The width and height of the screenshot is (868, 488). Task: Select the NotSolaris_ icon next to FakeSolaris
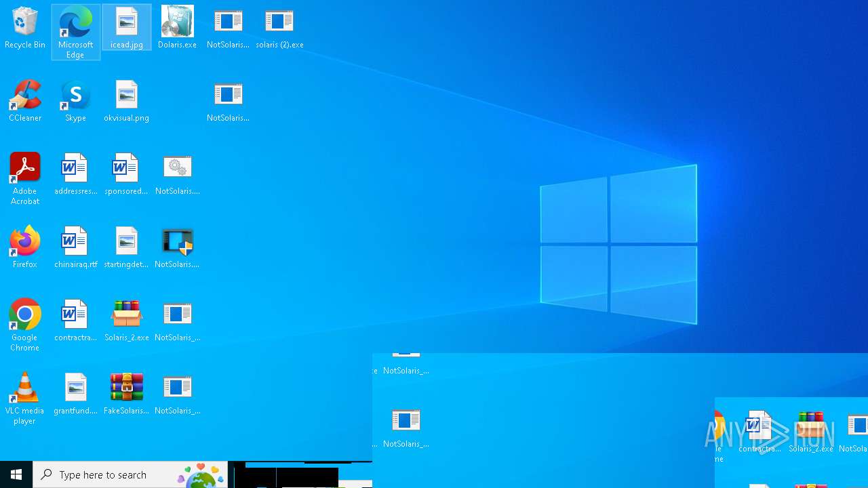point(177,394)
